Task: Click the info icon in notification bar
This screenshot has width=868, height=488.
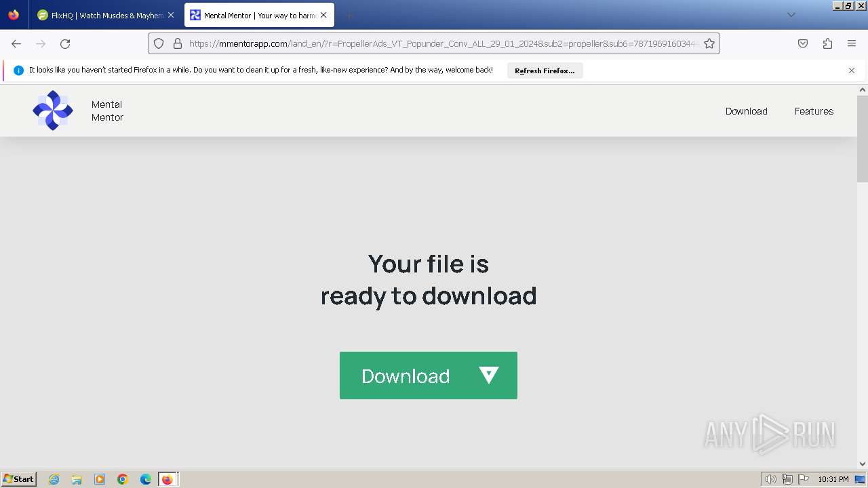Action: (x=18, y=70)
